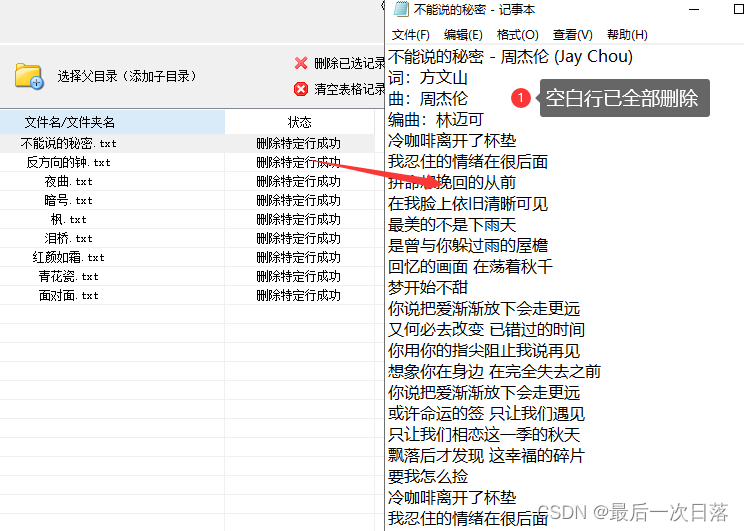Click the line 梦开始不甜
This screenshot has height=531, width=744.
(x=428, y=287)
